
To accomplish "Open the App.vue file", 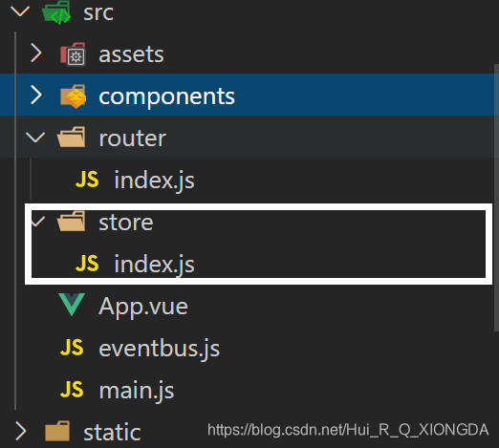I will [x=143, y=307].
